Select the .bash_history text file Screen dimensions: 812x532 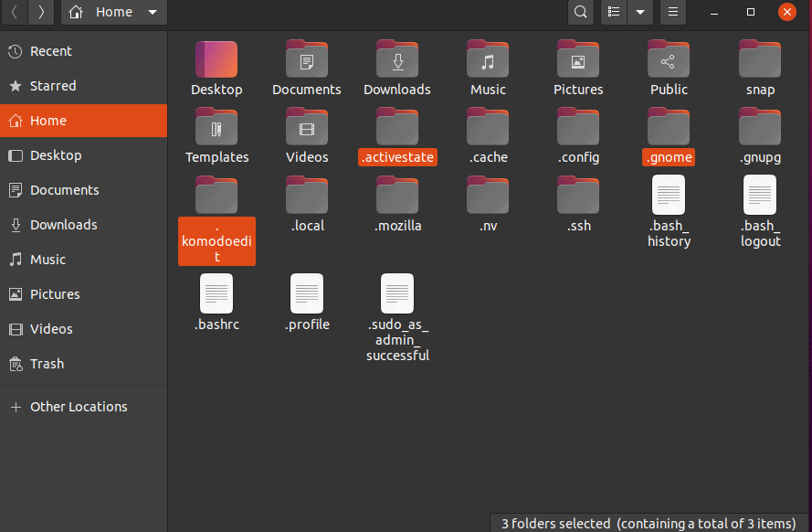click(669, 196)
